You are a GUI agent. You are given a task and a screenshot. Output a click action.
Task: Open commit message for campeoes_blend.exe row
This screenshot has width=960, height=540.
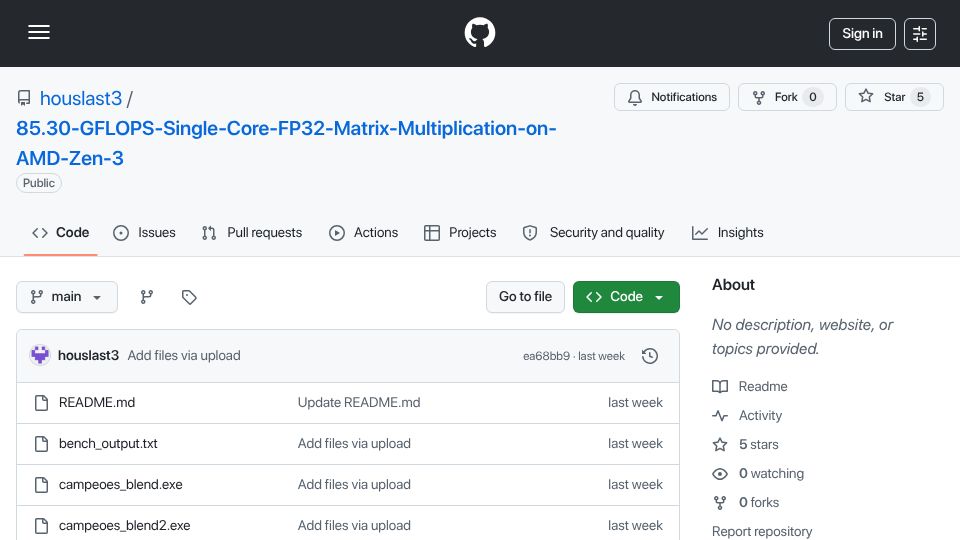pyautogui.click(x=354, y=485)
